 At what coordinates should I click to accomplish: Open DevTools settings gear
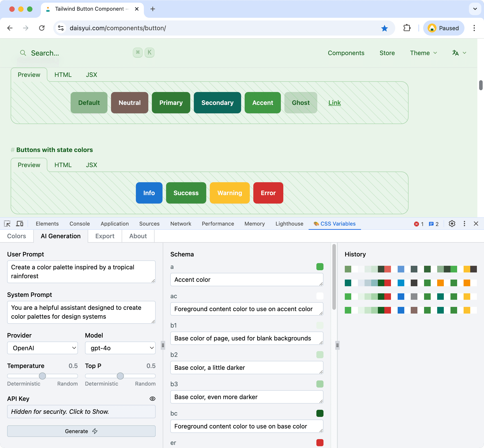tap(452, 224)
